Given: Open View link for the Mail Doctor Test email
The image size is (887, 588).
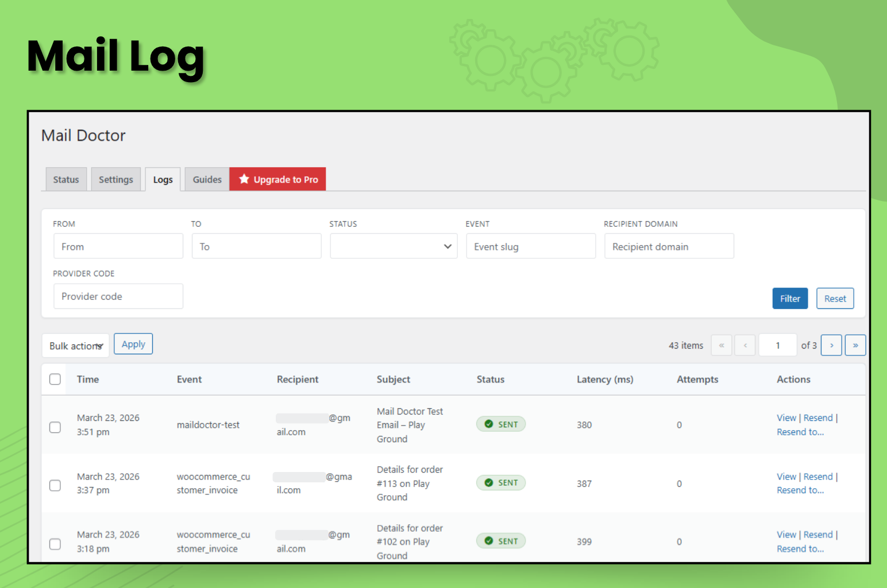Looking at the screenshot, I should pos(786,417).
